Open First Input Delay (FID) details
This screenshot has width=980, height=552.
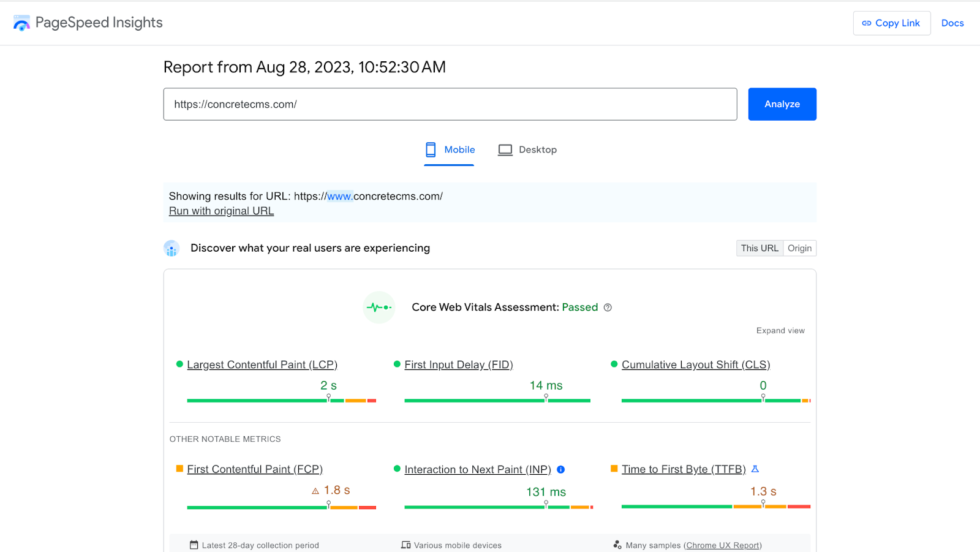(458, 364)
